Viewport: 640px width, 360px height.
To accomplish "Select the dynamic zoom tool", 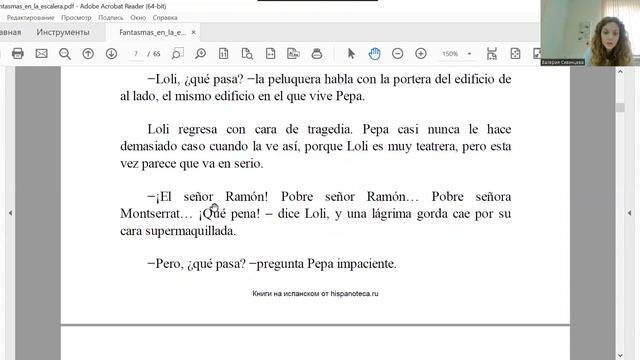I will point(200,53).
